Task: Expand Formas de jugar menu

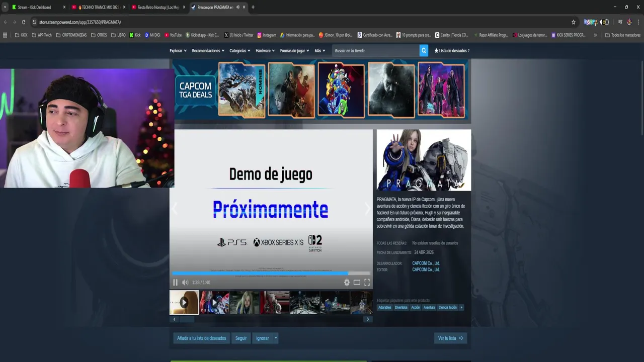Action: pyautogui.click(x=295, y=51)
